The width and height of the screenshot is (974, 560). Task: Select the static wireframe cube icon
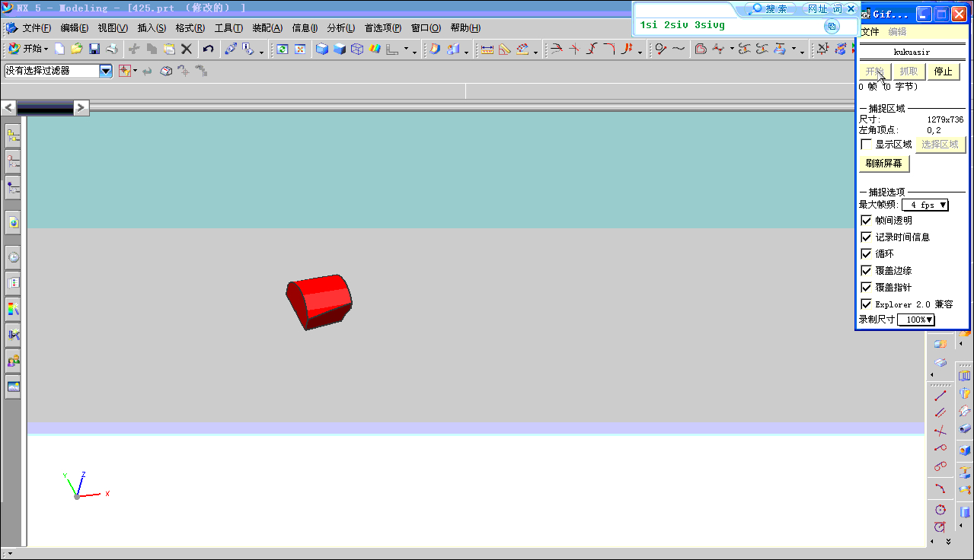pos(357,49)
